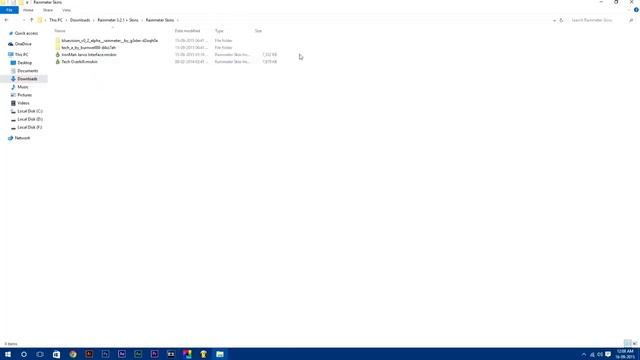Launch Google Chrome from taskbar
This screenshot has width=640, height=360.
[73, 354]
